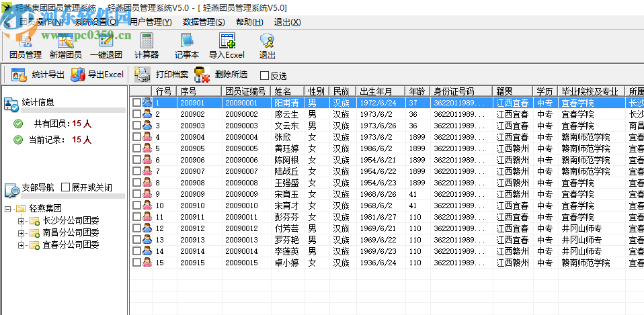This screenshot has height=315, width=644.
Task: Click the 导出Excel icon
Action: 77,75
